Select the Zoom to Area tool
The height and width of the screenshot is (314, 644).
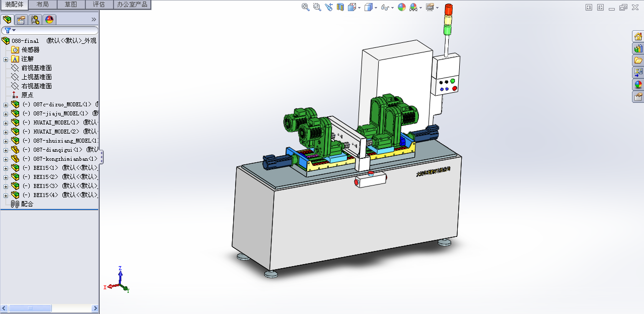point(317,7)
